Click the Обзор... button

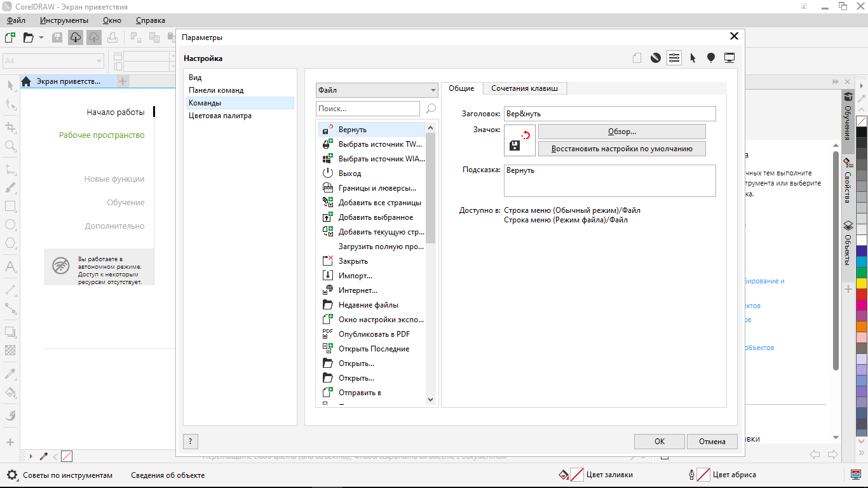point(622,132)
